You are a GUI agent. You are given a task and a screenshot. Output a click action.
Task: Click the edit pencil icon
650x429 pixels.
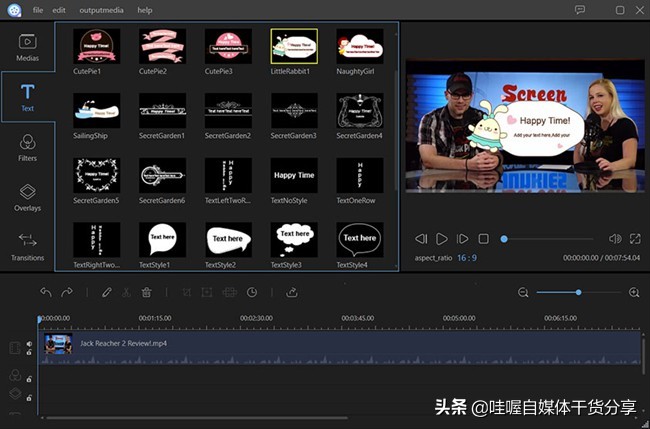107,292
